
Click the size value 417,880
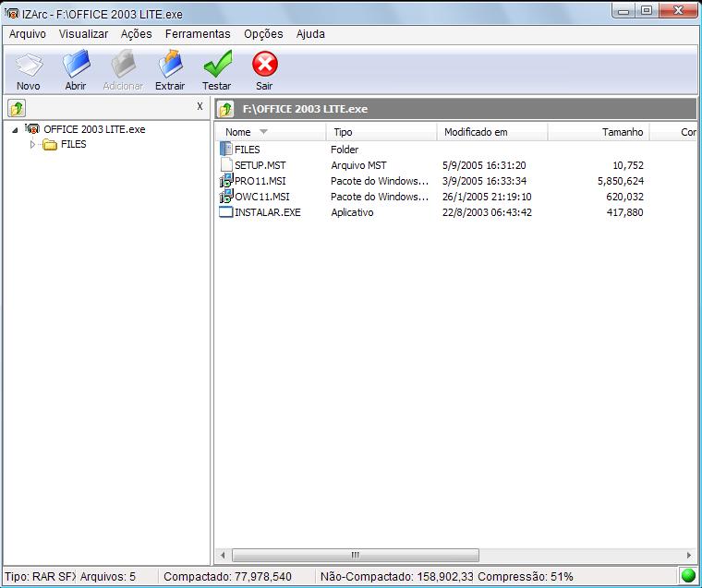tap(624, 212)
